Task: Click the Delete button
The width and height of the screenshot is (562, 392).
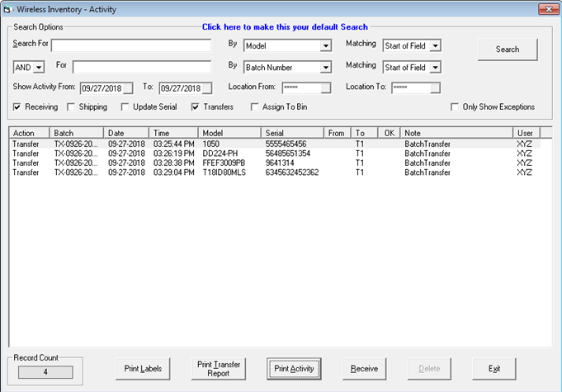Action: (429, 369)
